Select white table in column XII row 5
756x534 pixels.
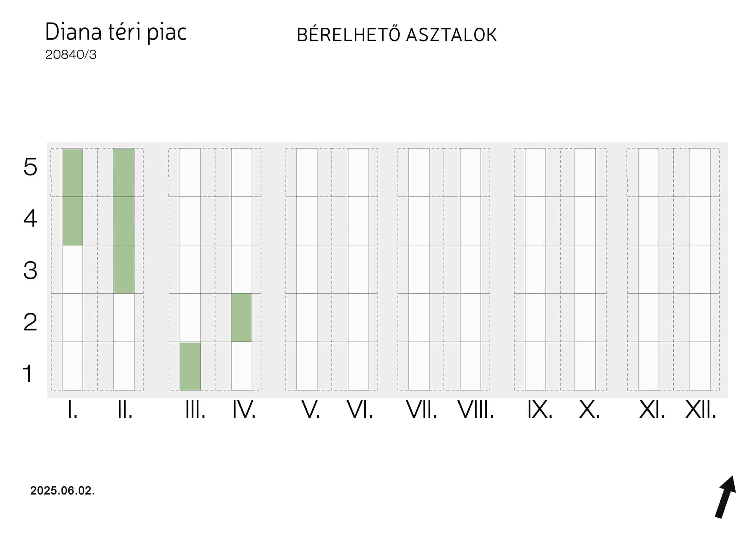[700, 172]
